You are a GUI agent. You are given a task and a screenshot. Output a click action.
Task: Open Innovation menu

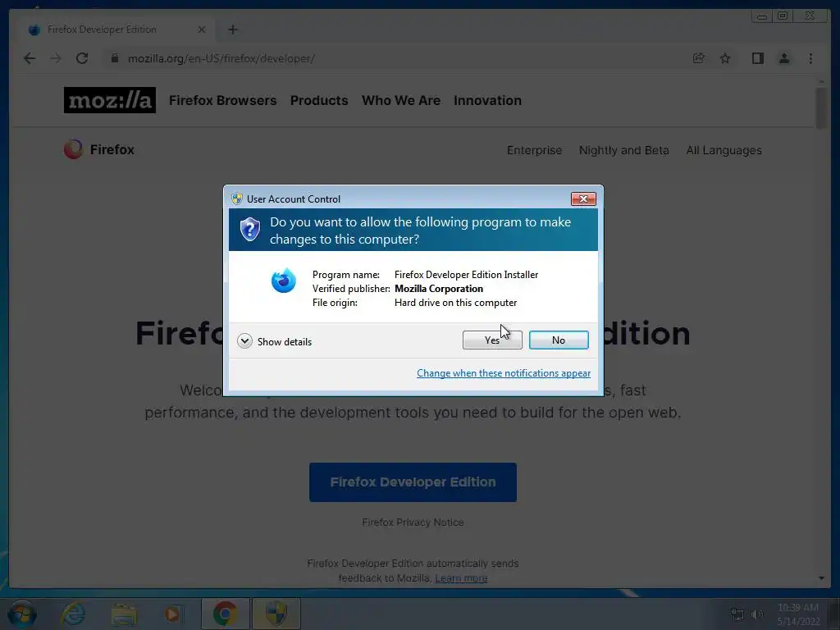coord(487,100)
